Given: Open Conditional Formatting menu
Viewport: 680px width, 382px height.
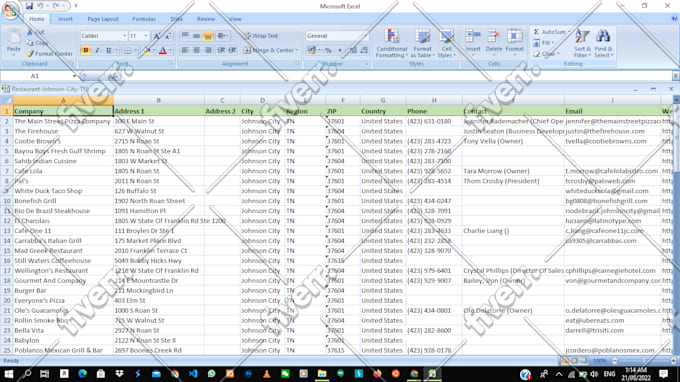Looking at the screenshot, I should point(392,43).
